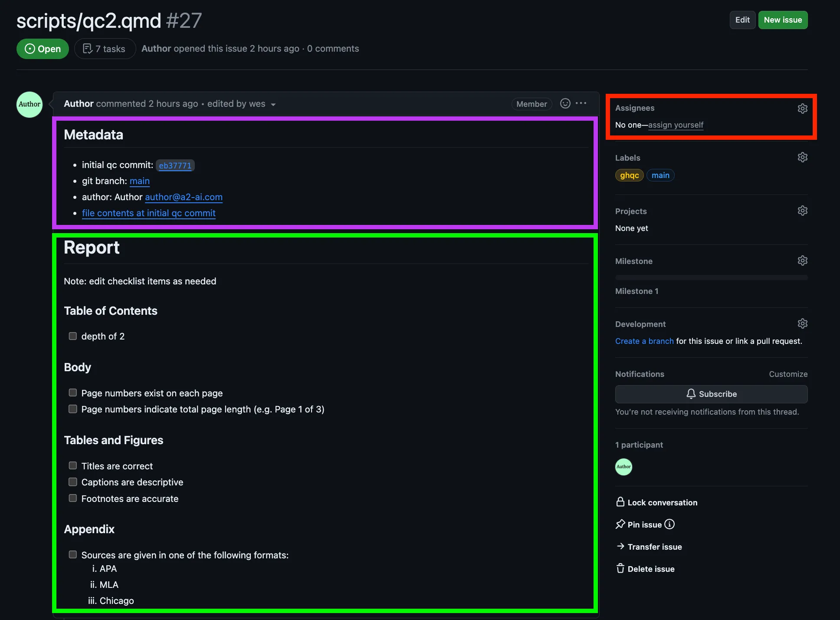Viewport: 840px width, 620px height.
Task: Expand the "edited by wes" history dropdown
Action: coord(273,104)
